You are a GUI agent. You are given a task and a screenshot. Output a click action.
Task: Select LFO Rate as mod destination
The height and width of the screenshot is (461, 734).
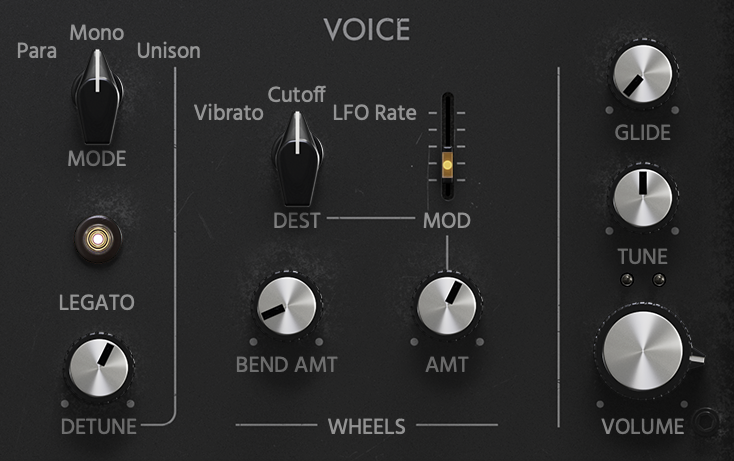tap(374, 113)
